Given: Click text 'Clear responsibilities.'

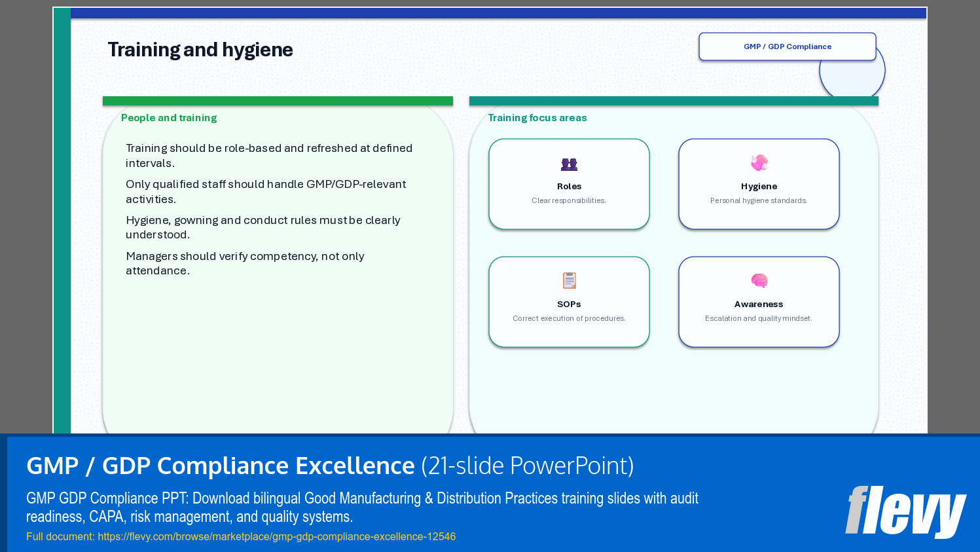Looking at the screenshot, I should click(x=569, y=200).
